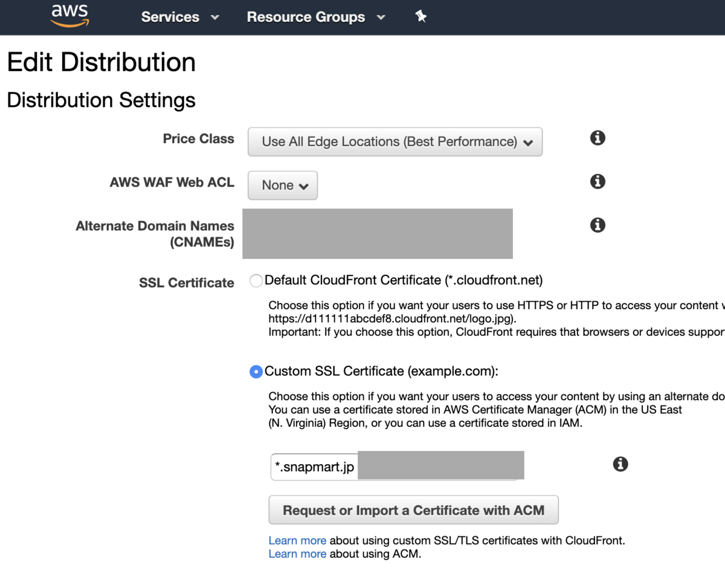725x588 pixels.
Task: Expand the AWS WAF Web ACL dropdown
Action: [283, 185]
